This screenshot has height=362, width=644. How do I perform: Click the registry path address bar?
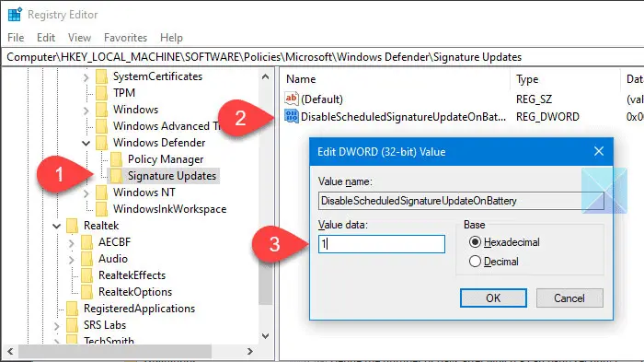tap(323, 57)
